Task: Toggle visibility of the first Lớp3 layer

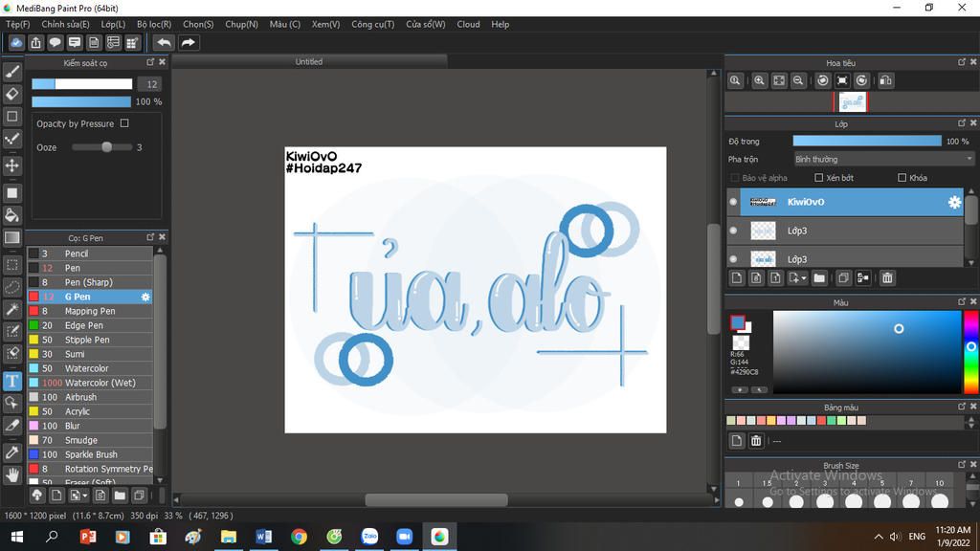Action: [x=733, y=231]
